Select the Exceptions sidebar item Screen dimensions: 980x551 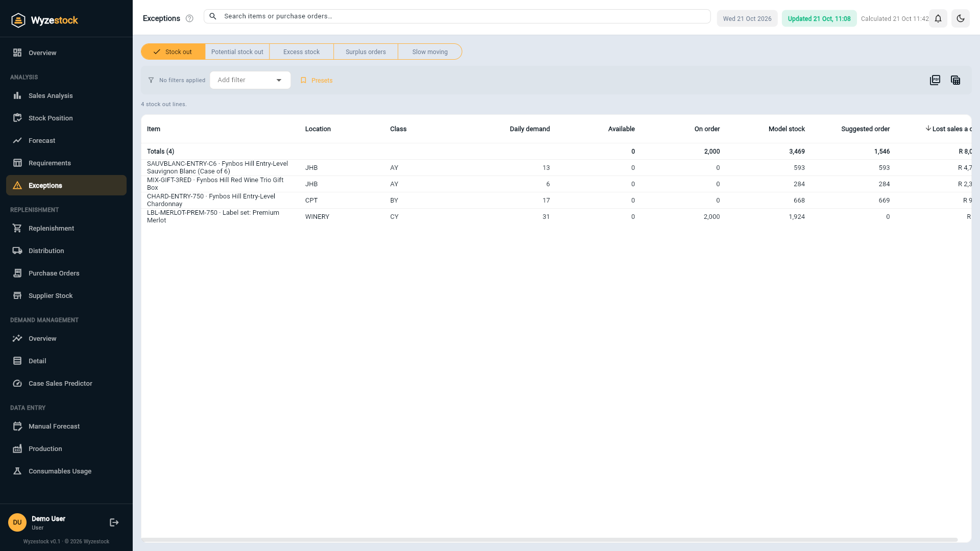(x=66, y=186)
